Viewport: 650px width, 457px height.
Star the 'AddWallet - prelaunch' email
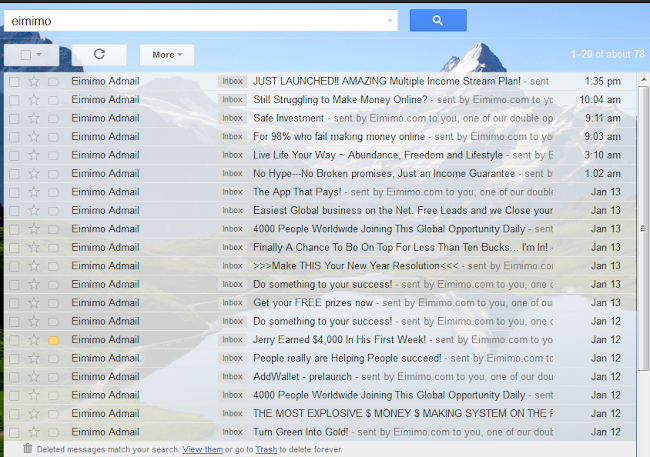point(34,377)
